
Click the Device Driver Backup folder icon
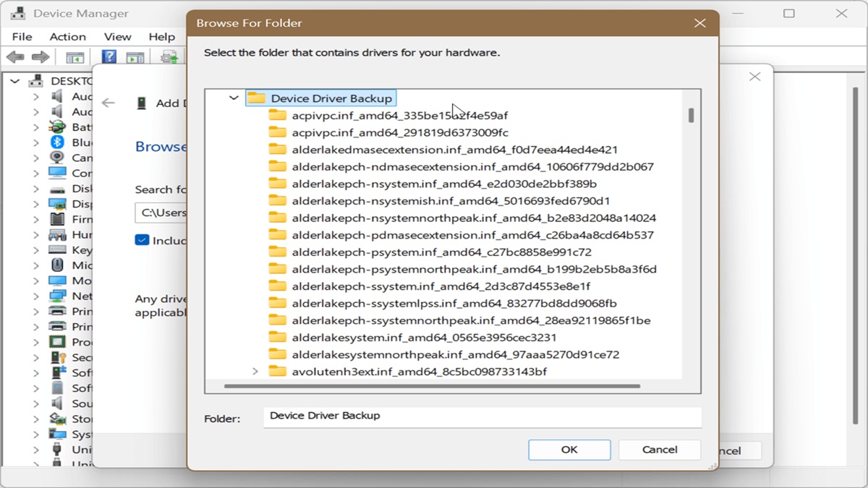click(x=256, y=98)
